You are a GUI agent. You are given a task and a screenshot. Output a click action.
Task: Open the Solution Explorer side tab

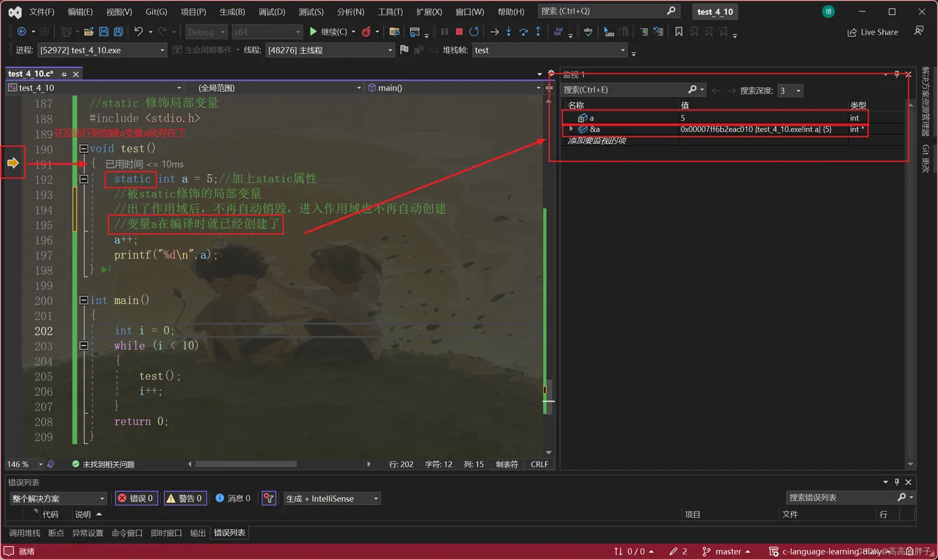click(x=925, y=102)
